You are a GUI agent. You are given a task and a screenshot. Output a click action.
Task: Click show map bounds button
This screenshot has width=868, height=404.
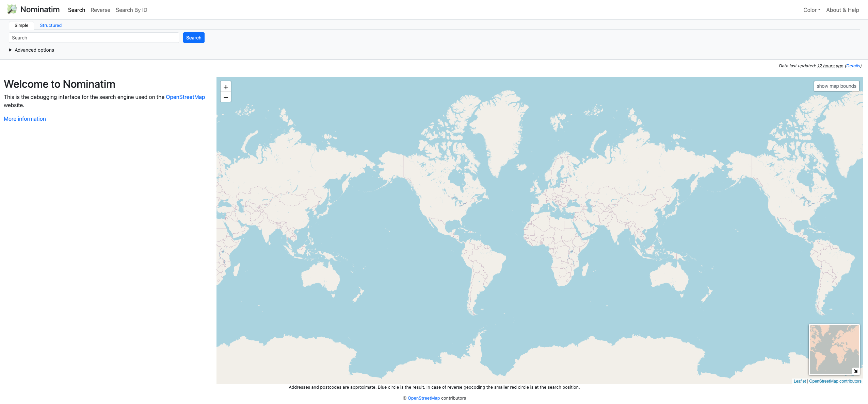pyautogui.click(x=836, y=86)
